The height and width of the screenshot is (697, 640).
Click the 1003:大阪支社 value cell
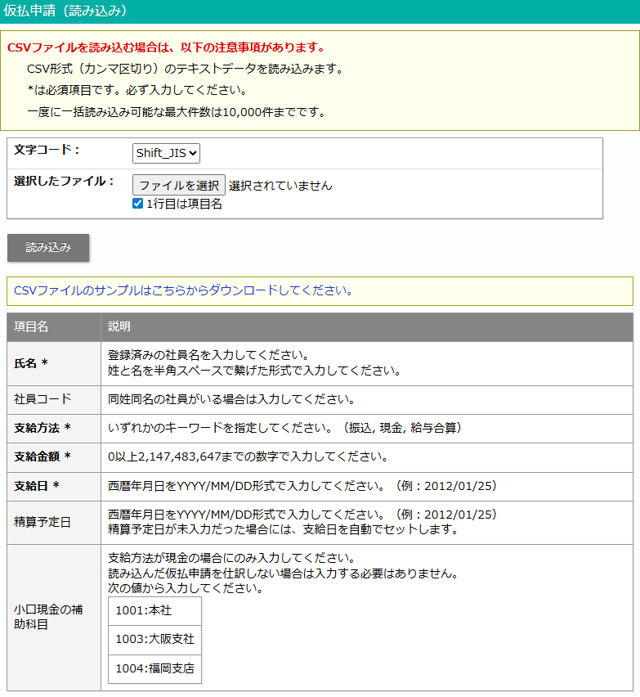[x=154, y=639]
